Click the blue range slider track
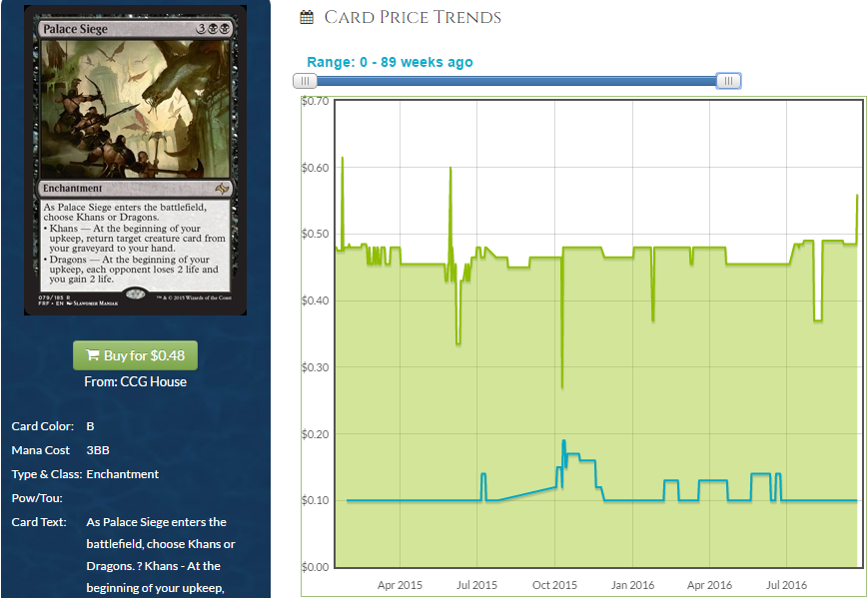868x598 pixels. [x=516, y=81]
